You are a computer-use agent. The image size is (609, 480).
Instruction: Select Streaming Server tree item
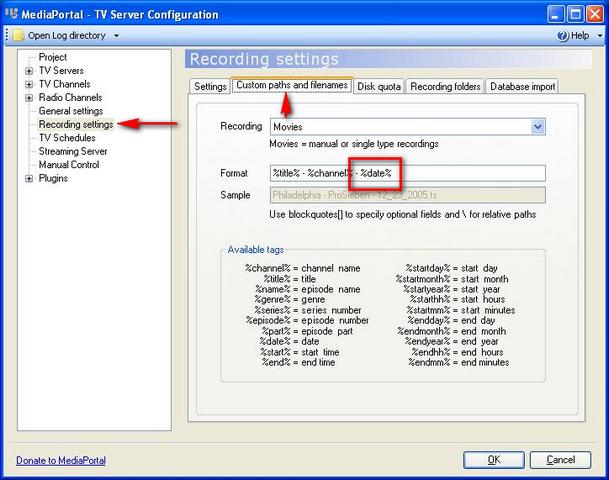(x=72, y=152)
